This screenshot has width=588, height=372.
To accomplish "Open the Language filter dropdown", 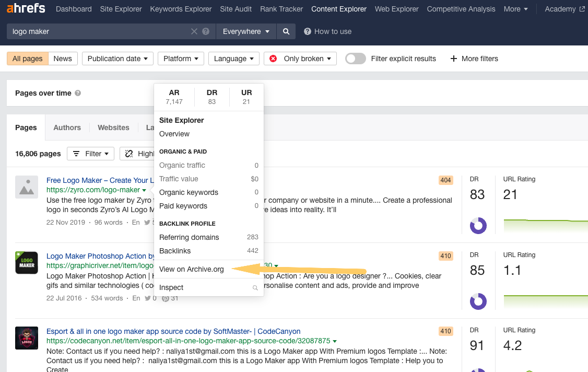I will [234, 59].
